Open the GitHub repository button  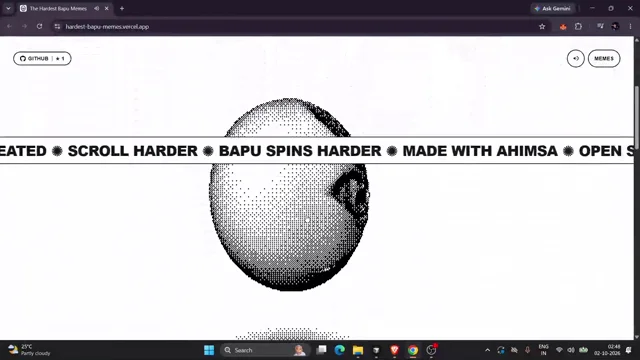[42, 58]
